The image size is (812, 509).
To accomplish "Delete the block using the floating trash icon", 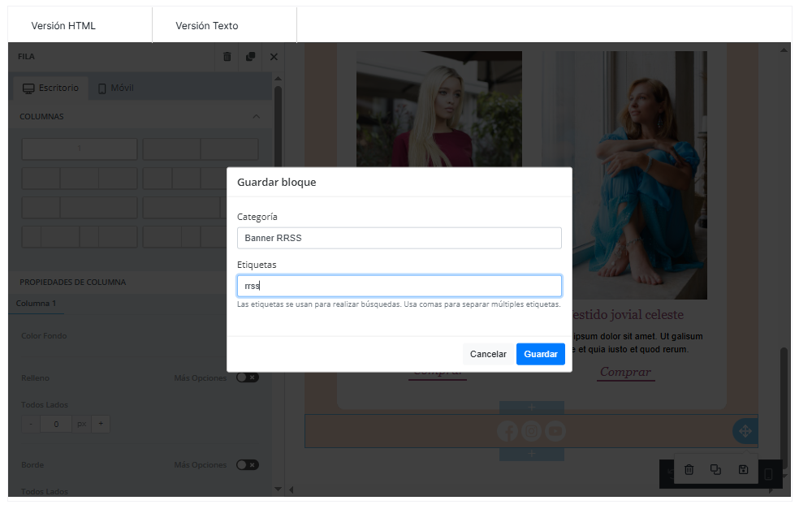I will pos(689,469).
